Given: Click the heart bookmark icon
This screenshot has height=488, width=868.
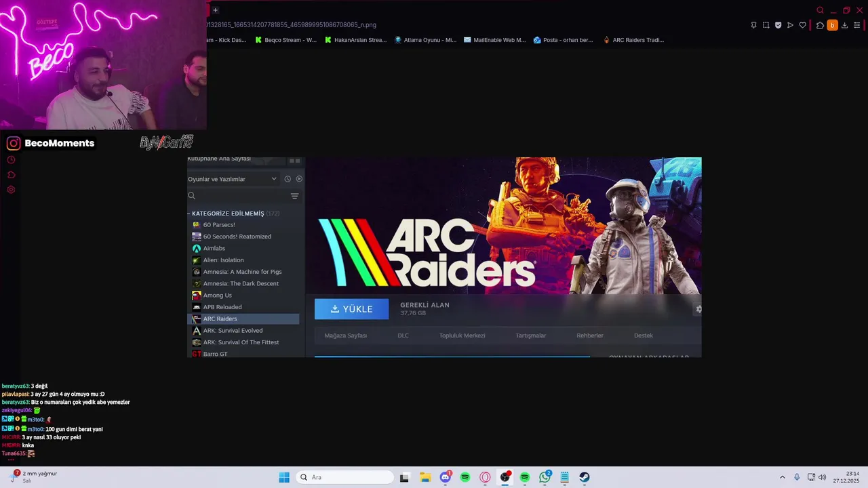Looking at the screenshot, I should click(x=802, y=25).
